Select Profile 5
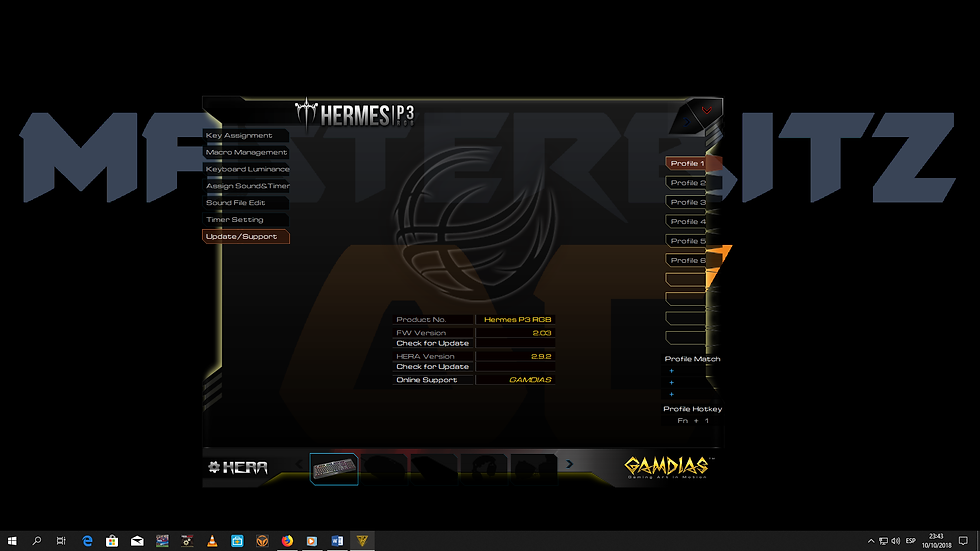 tap(688, 241)
